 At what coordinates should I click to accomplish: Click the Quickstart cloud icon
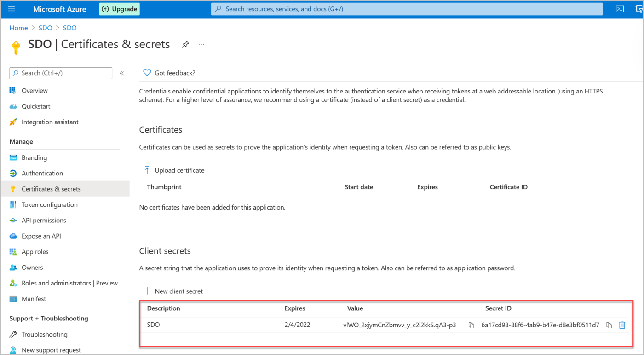coord(13,106)
